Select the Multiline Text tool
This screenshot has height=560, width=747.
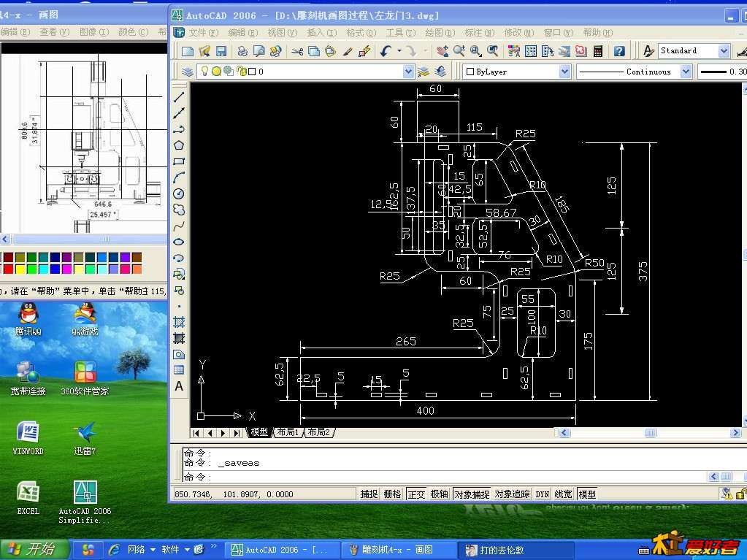179,386
